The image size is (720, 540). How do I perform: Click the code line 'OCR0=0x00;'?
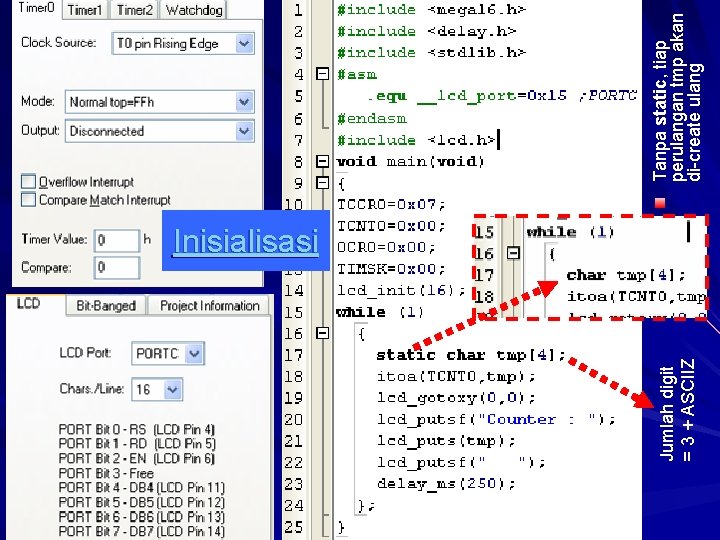pos(387,247)
